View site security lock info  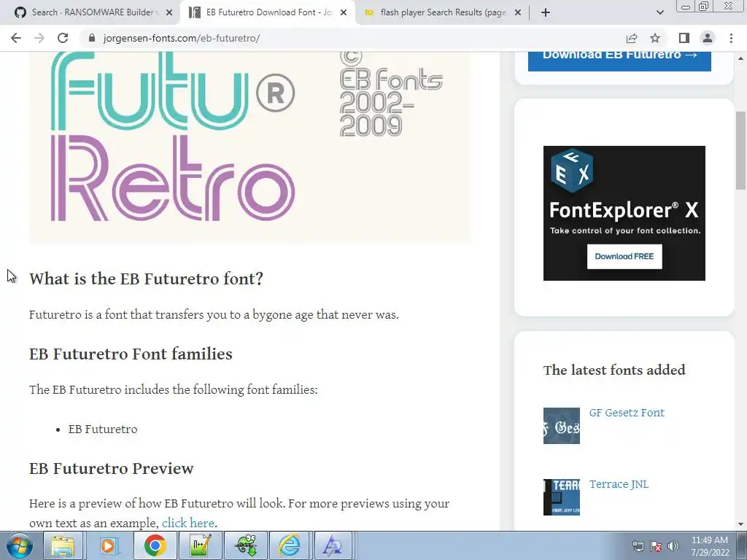(x=92, y=38)
